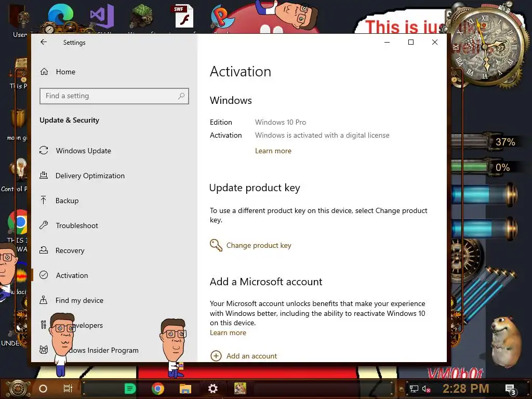Click the Settings gear on the taskbar
The height and width of the screenshot is (399, 532).
(212, 389)
